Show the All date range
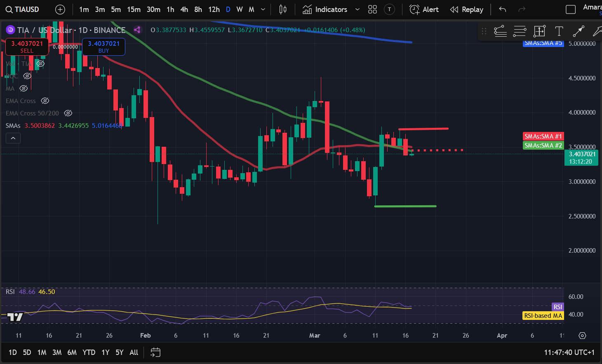Screen dimensions: 602x364 (134, 352)
